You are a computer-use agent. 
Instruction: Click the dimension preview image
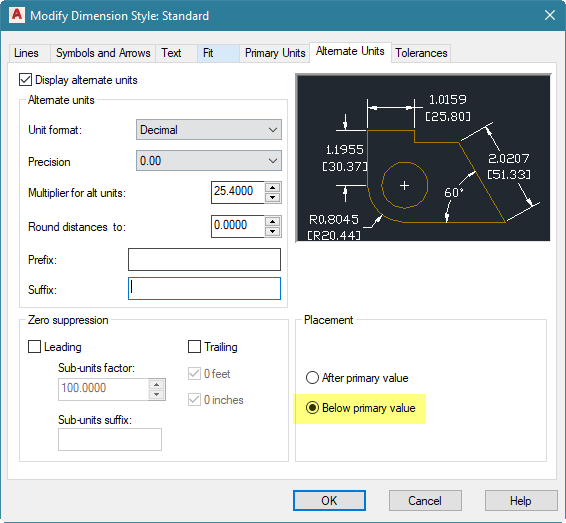(x=423, y=158)
